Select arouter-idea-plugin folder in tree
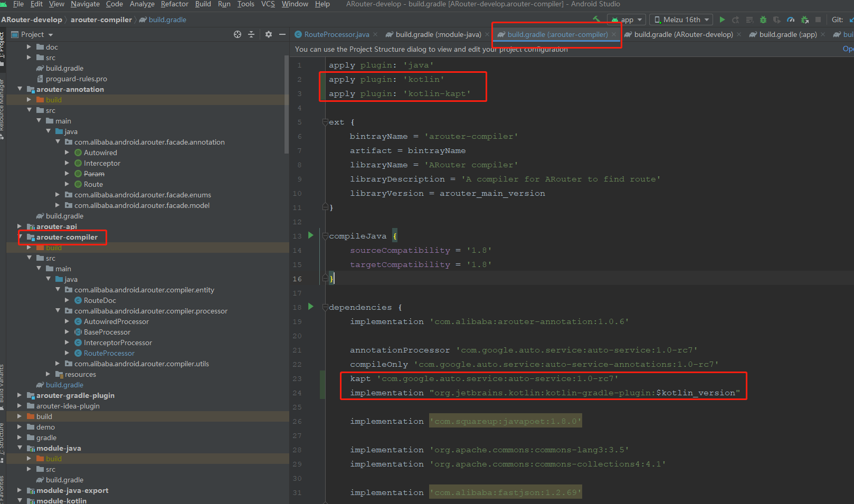 point(68,406)
